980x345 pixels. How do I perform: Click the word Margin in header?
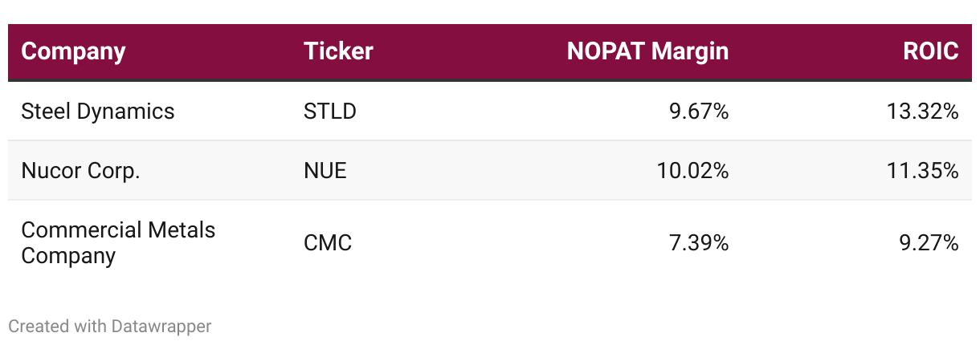pos(690,51)
